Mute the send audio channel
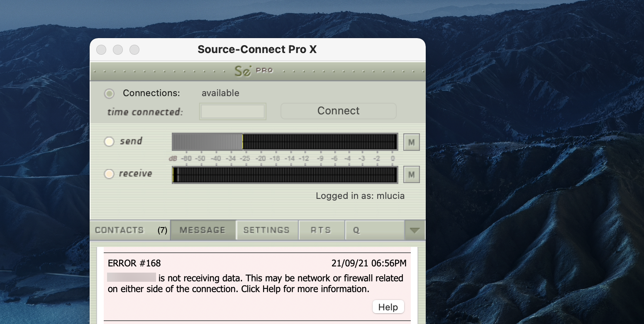 click(411, 142)
